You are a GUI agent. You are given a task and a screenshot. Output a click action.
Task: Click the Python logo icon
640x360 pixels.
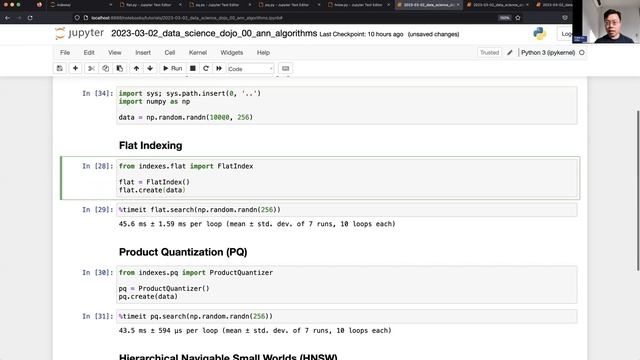point(540,33)
